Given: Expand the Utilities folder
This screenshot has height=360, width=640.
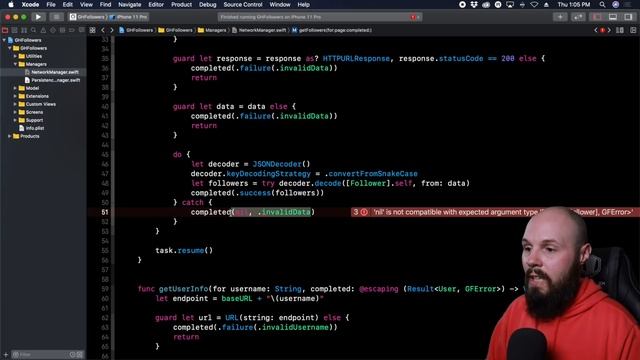Looking at the screenshot, I should [15, 56].
